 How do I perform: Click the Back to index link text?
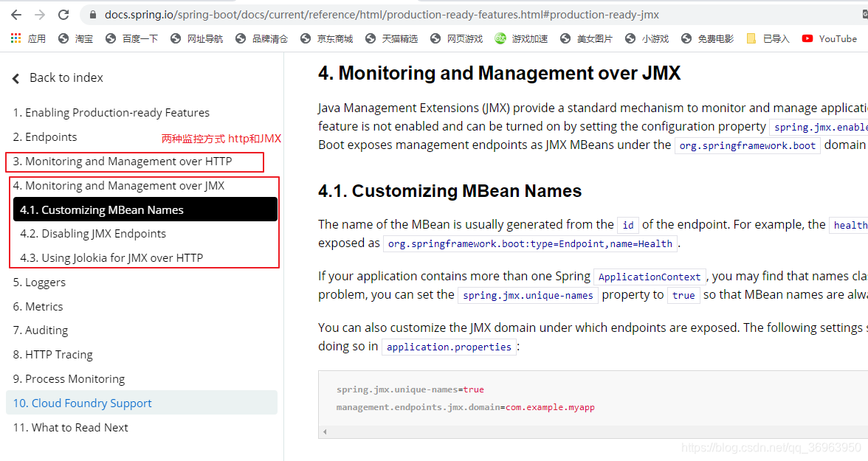click(66, 78)
